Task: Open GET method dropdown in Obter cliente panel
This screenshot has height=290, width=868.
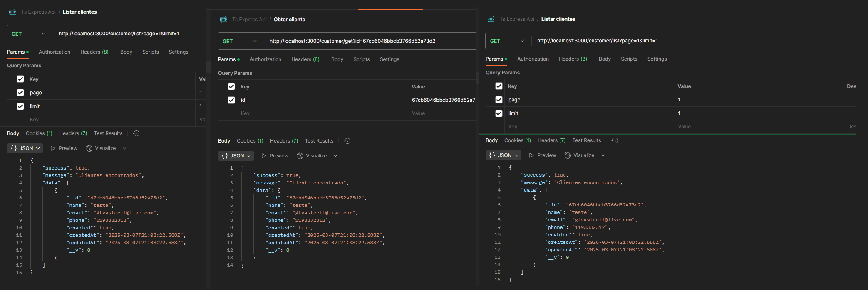Action: click(240, 41)
